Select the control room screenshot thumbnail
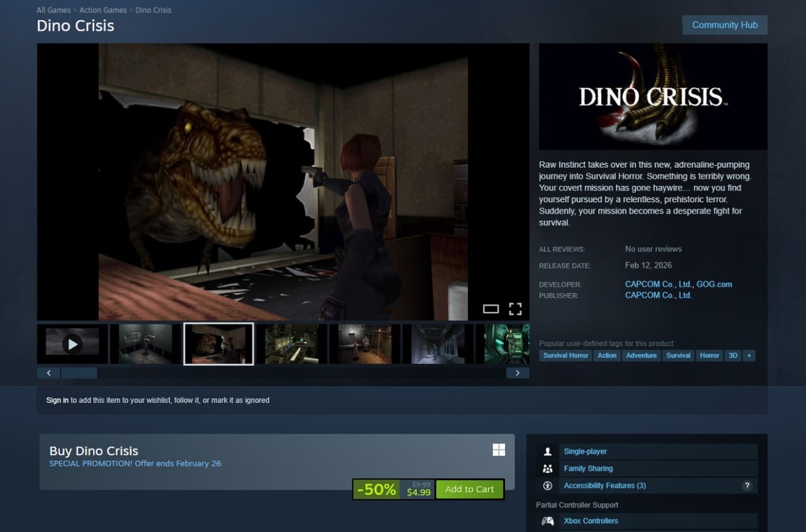This screenshot has height=532, width=806. [x=292, y=344]
